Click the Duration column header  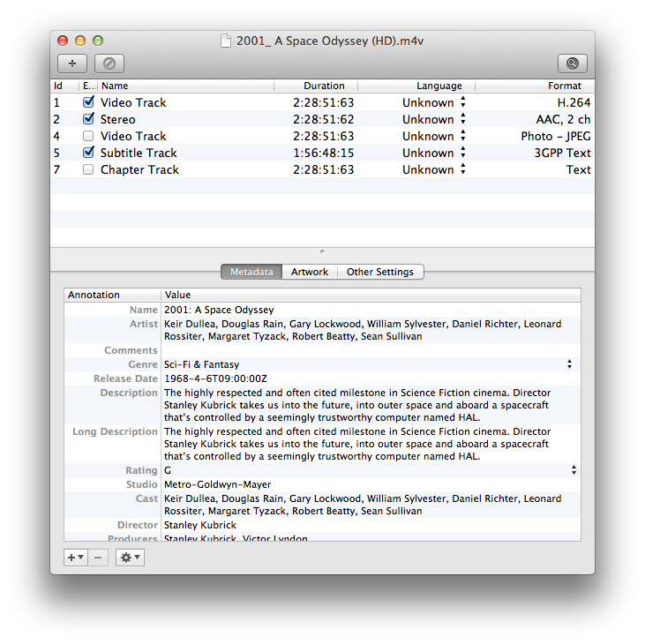coord(316,86)
